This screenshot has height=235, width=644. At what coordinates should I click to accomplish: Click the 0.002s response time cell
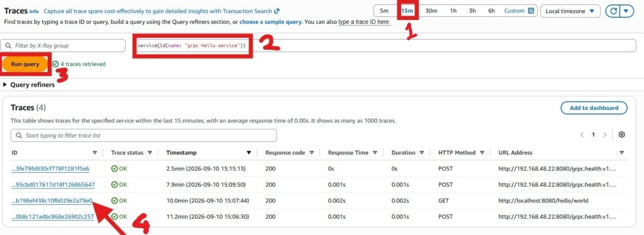click(336, 200)
